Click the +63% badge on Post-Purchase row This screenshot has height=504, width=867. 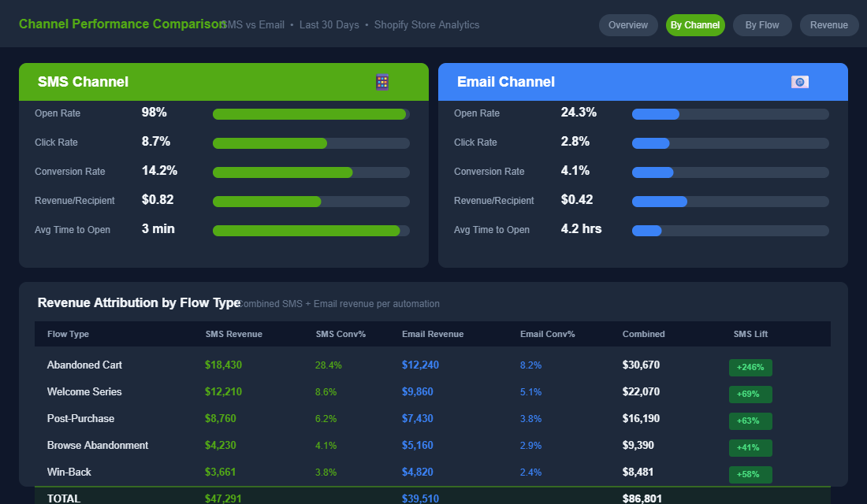750,421
